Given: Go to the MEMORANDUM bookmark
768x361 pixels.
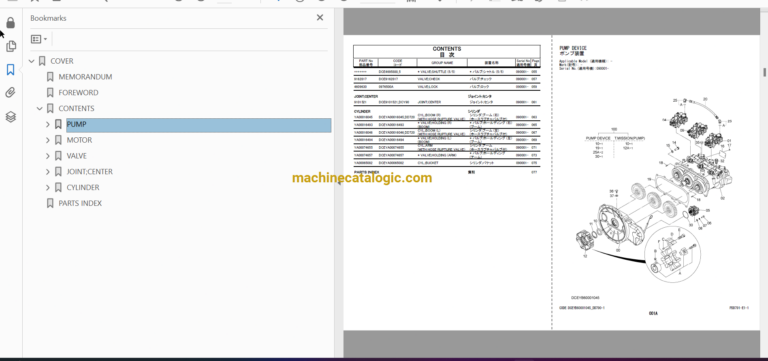Looking at the screenshot, I should [x=85, y=77].
